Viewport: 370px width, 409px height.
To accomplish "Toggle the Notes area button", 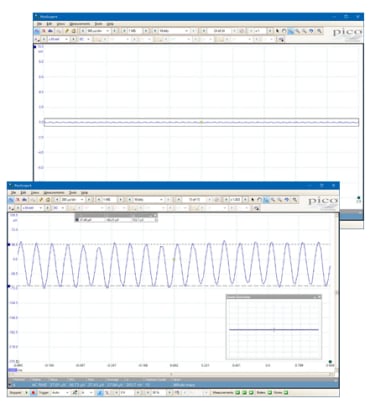I will click(x=286, y=393).
